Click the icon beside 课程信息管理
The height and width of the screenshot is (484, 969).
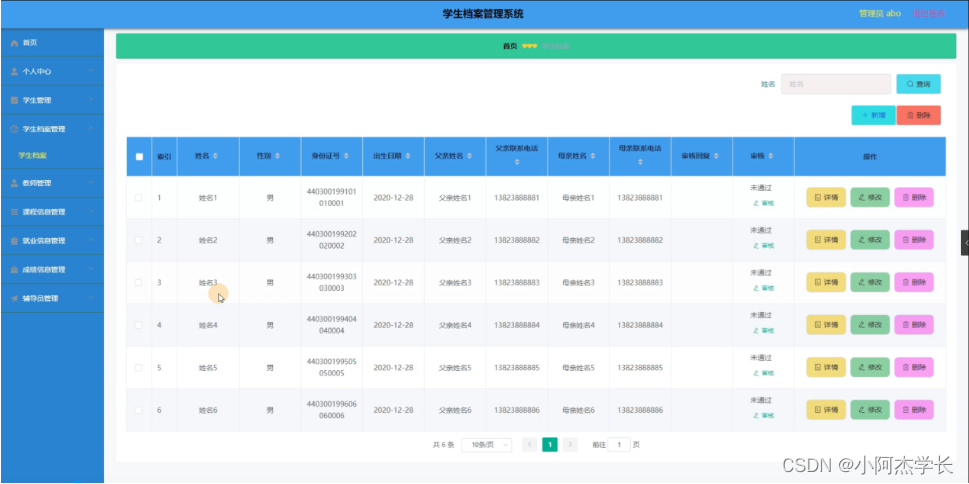(14, 212)
